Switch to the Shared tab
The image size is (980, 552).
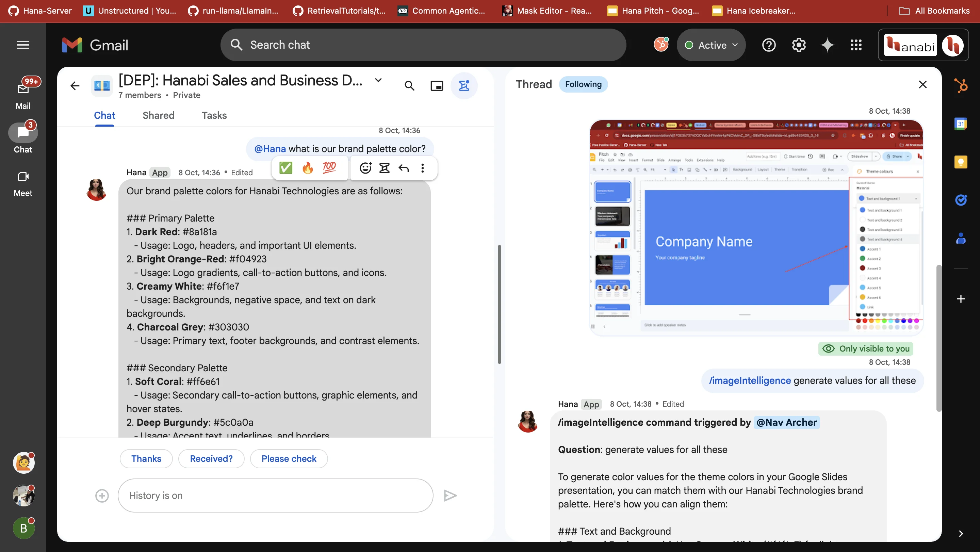[158, 116]
